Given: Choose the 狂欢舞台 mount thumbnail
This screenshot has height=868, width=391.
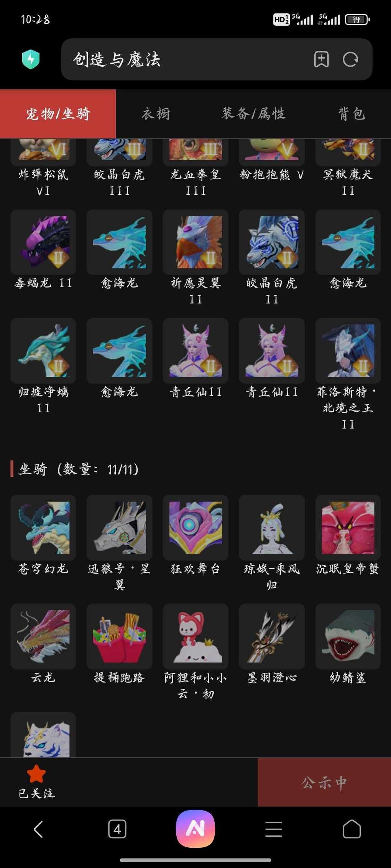Looking at the screenshot, I should pyautogui.click(x=195, y=528).
